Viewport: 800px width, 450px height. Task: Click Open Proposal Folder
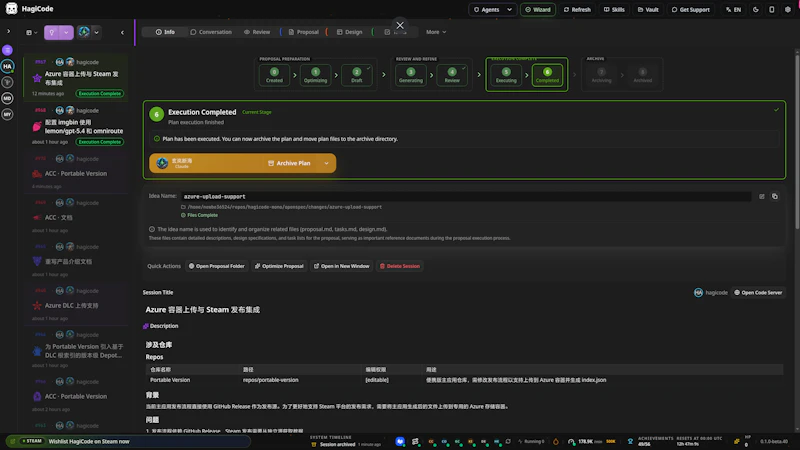(x=217, y=266)
